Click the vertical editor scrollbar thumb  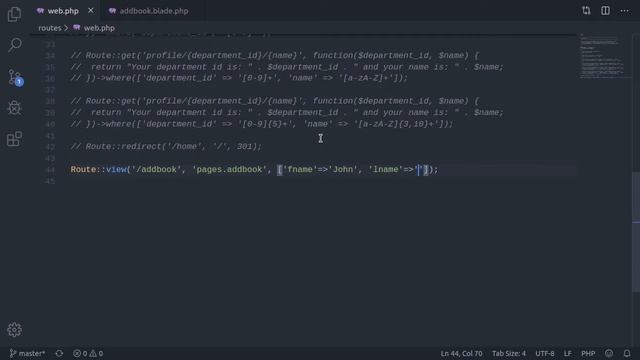pos(636,232)
